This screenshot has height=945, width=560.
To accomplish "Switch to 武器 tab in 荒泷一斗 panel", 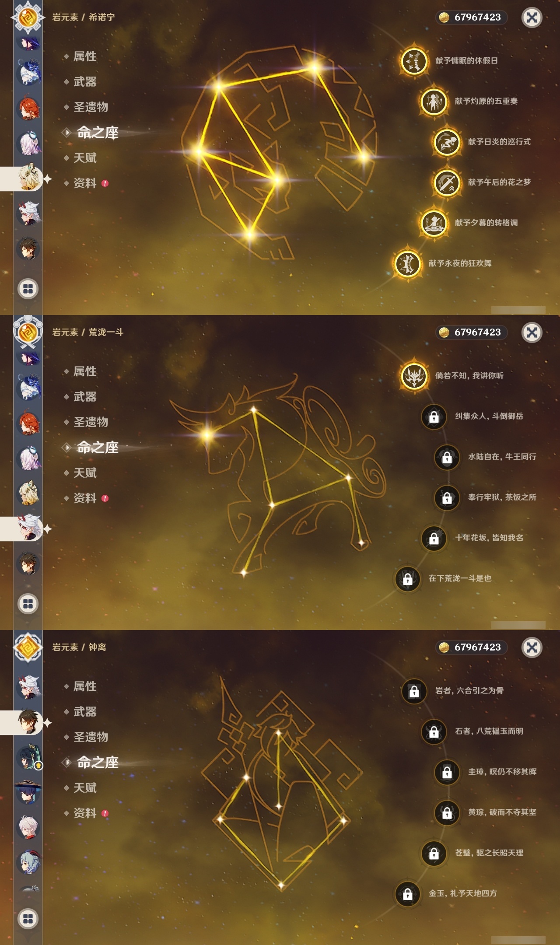I will [84, 397].
